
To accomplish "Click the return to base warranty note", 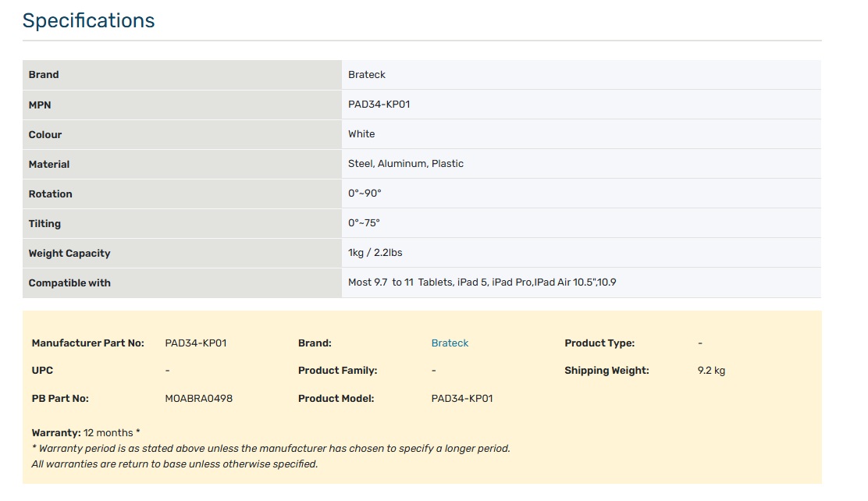I will [x=175, y=464].
